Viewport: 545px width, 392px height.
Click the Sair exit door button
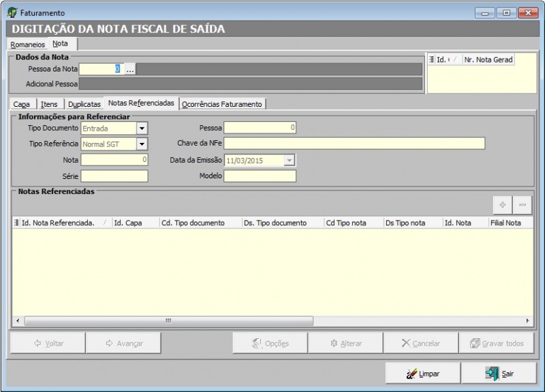[x=499, y=374]
